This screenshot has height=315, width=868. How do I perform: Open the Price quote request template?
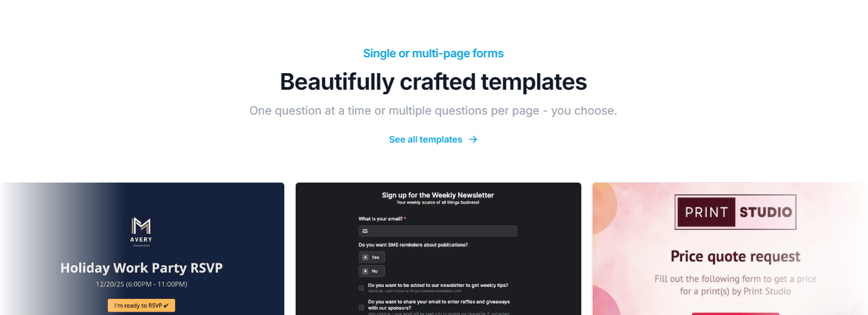pyautogui.click(x=730, y=249)
